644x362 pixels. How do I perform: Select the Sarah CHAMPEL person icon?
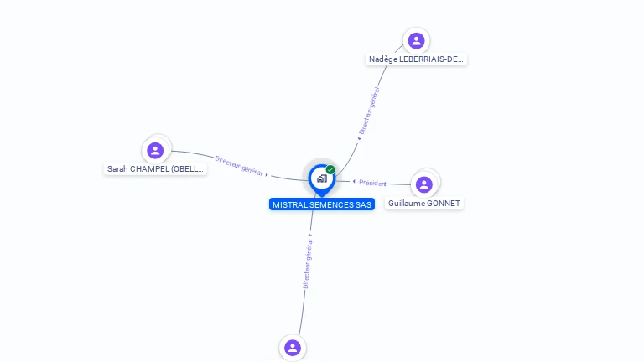pos(155,150)
